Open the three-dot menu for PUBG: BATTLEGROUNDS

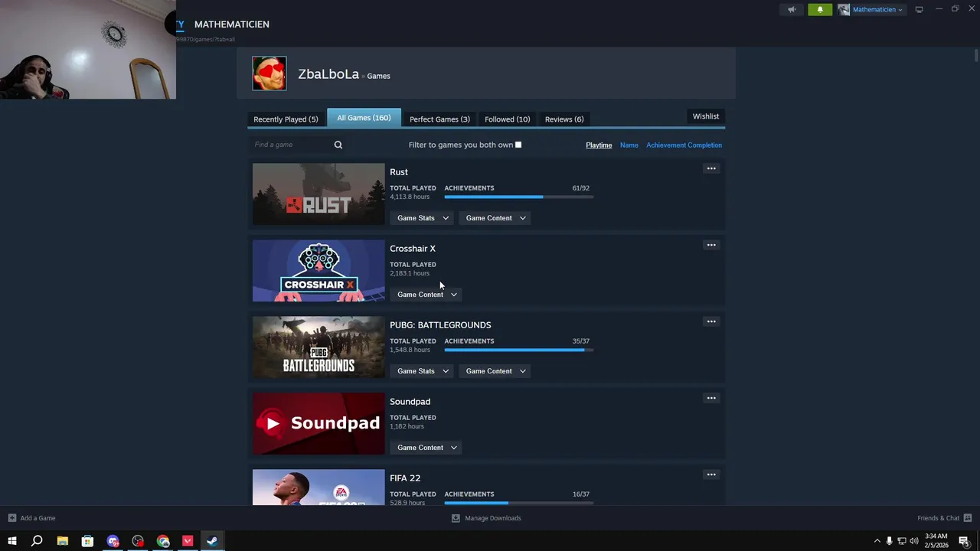[711, 321]
